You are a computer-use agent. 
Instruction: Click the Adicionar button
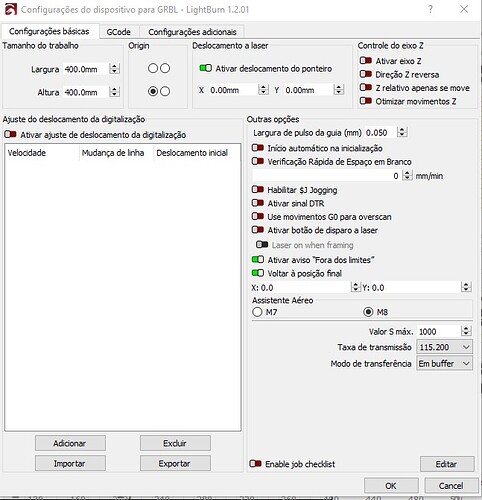(70, 443)
